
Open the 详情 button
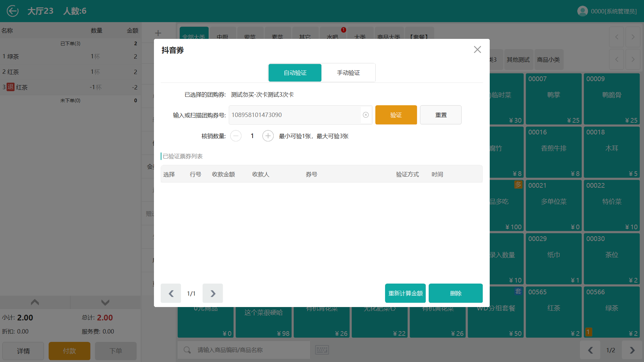click(23, 351)
